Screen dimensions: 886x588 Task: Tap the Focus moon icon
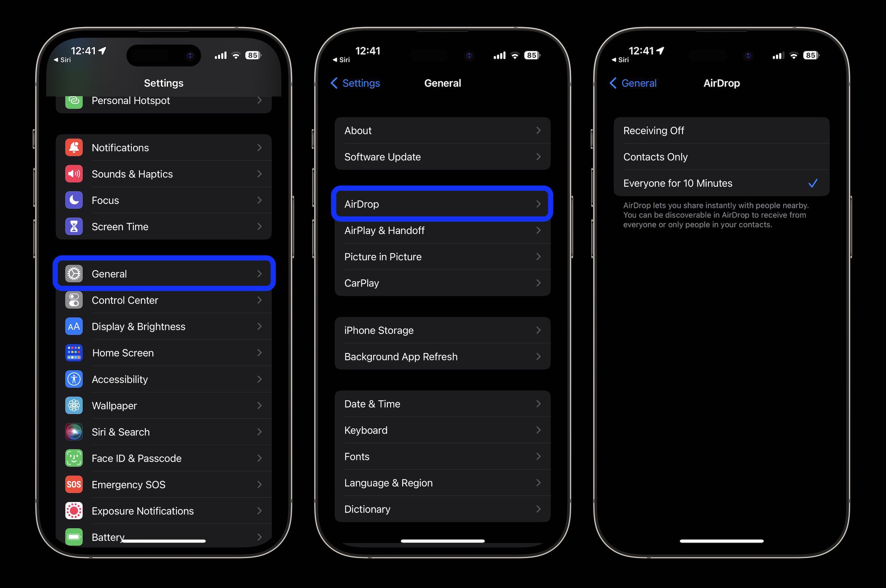pos(74,200)
